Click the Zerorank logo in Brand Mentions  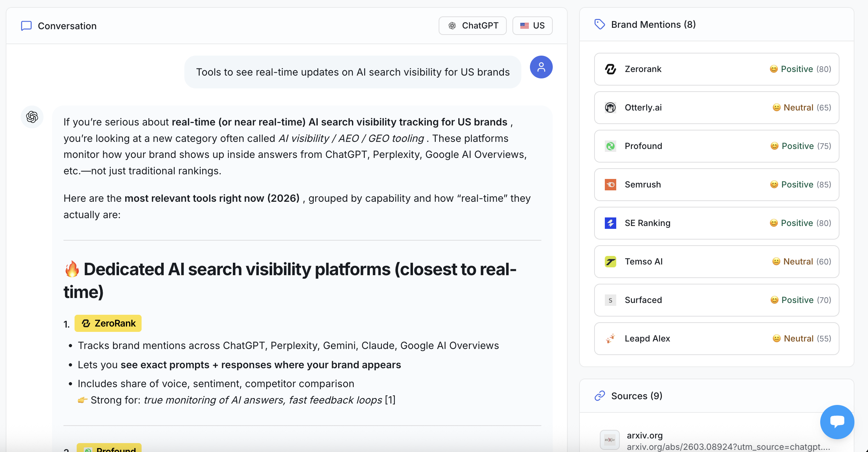pyautogui.click(x=611, y=69)
